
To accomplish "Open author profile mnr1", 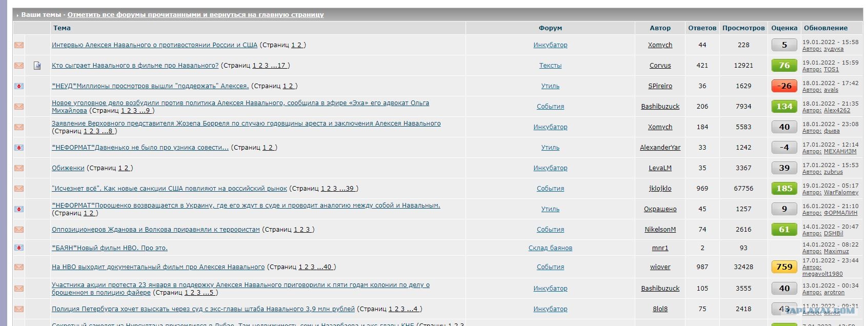I will tap(660, 248).
